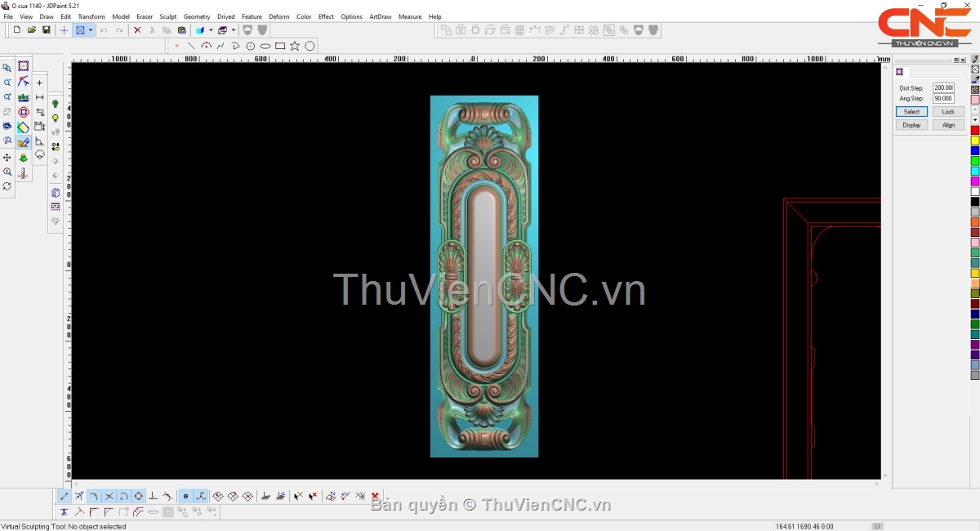Open an existing file via folder icon

coord(32,30)
